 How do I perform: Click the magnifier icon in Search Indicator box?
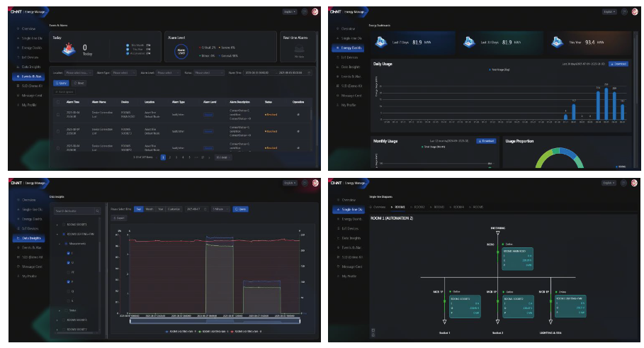click(97, 211)
